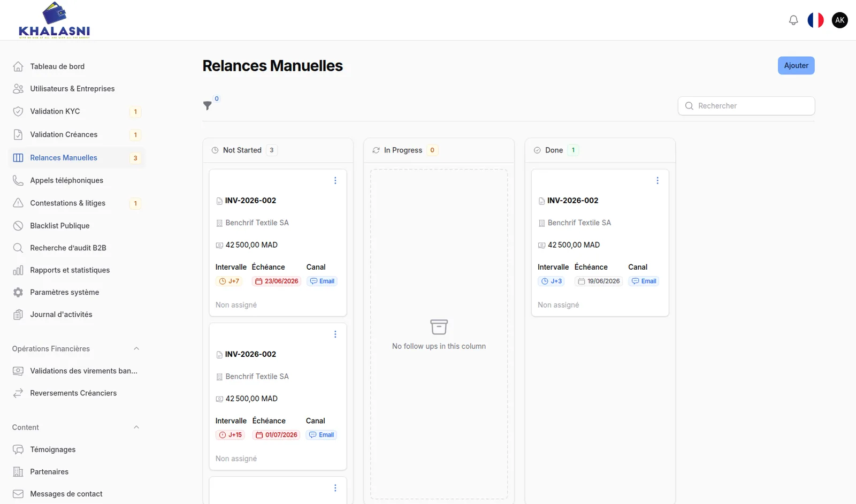Click the 23/06/2026 due date tag
The height and width of the screenshot is (504, 856).
[277, 281]
